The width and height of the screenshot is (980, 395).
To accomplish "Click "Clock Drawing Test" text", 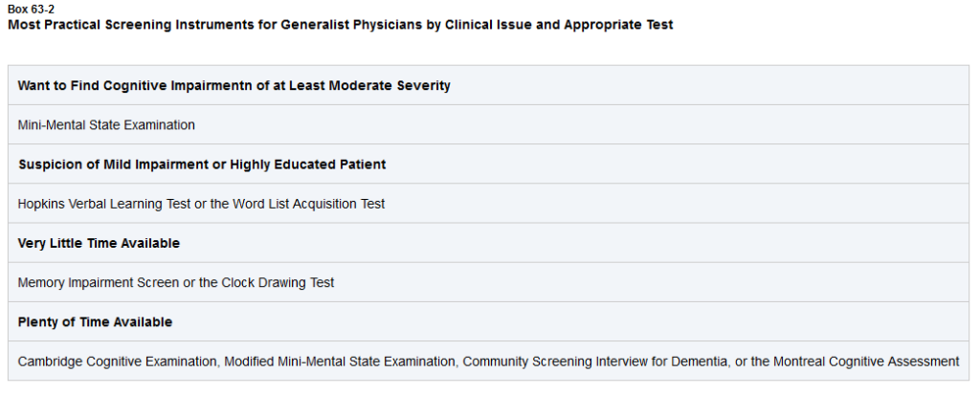I will point(278,283).
